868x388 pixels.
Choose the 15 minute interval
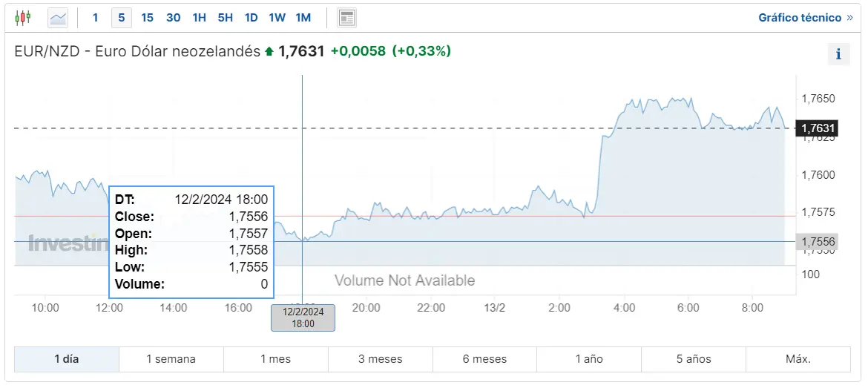[147, 18]
